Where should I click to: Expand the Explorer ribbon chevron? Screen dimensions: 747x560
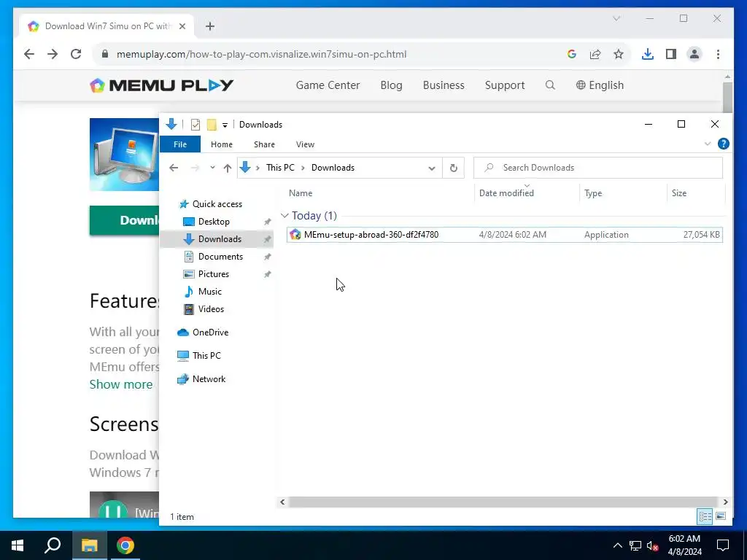point(708,144)
